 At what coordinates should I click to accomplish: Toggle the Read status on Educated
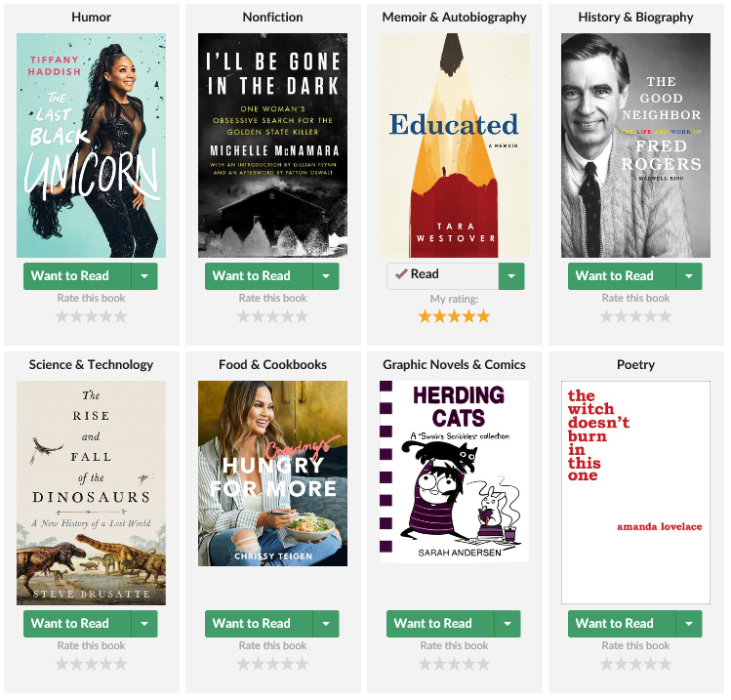442,276
